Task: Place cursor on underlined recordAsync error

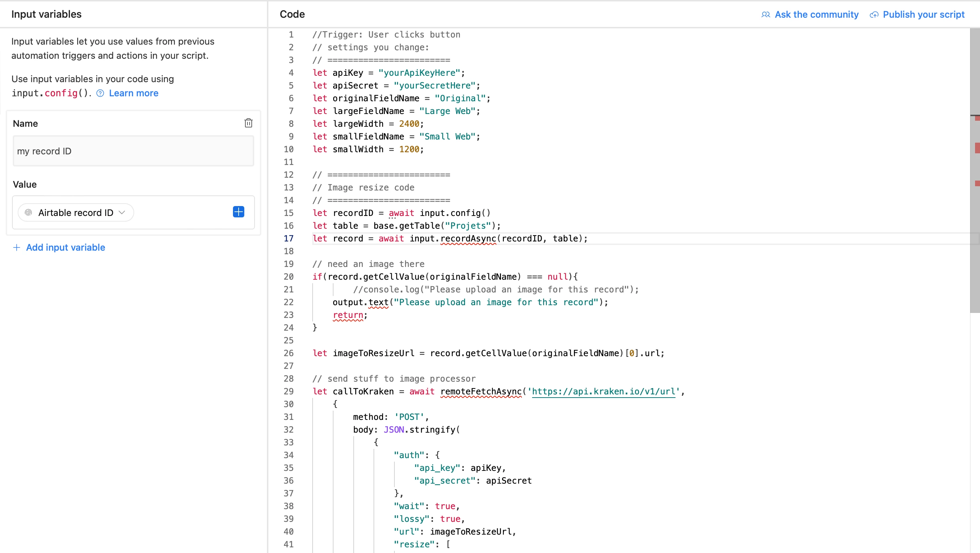Action: click(x=468, y=239)
